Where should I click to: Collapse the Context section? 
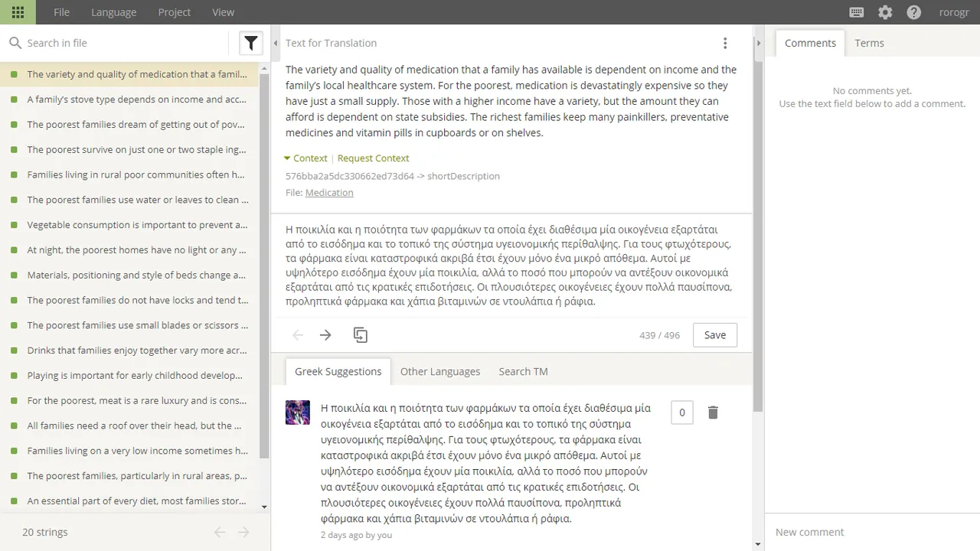[305, 158]
